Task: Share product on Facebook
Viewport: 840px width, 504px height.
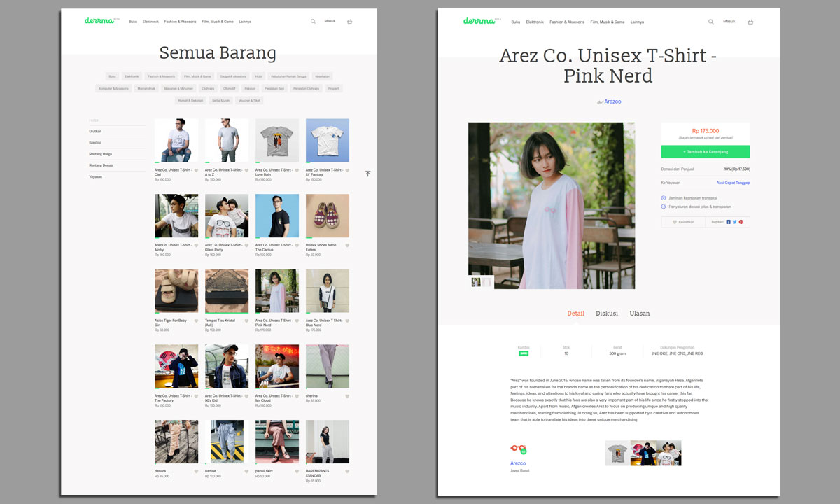Action: coord(728,222)
